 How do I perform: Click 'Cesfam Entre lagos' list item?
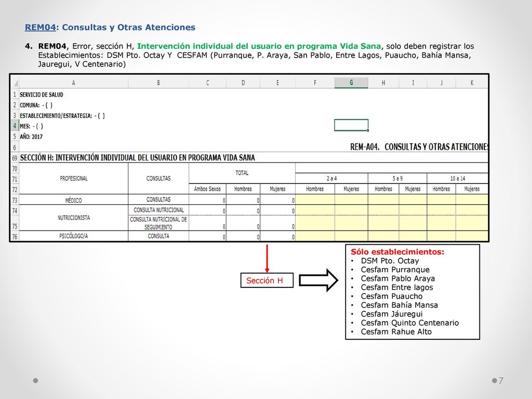[397, 287]
